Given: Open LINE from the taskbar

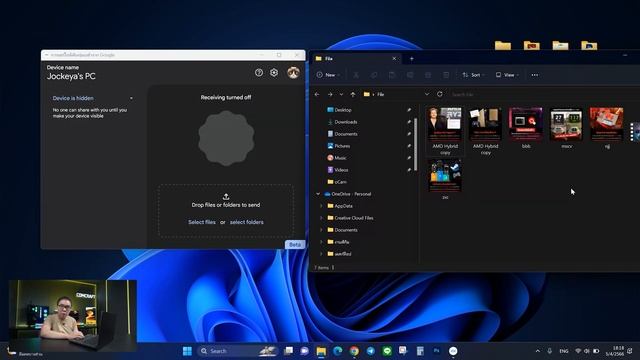Looking at the screenshot, I should (387, 351).
